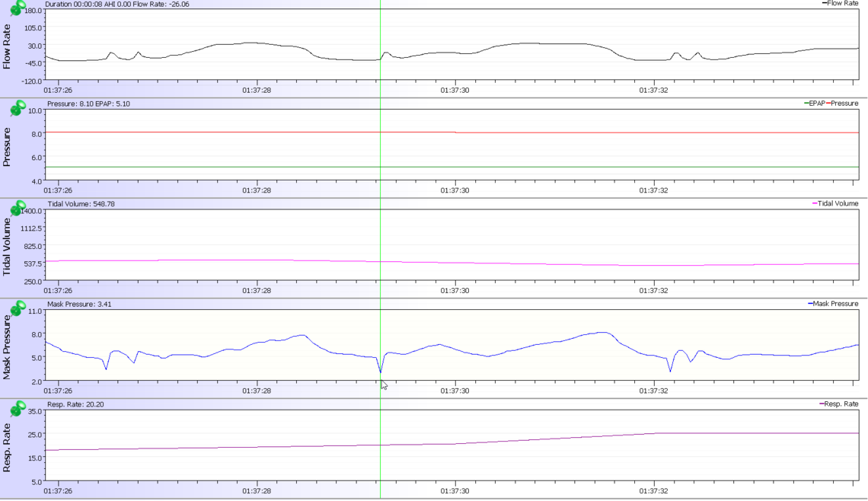Click 01:37:28 time label under Tidal Volume graph

[257, 291]
